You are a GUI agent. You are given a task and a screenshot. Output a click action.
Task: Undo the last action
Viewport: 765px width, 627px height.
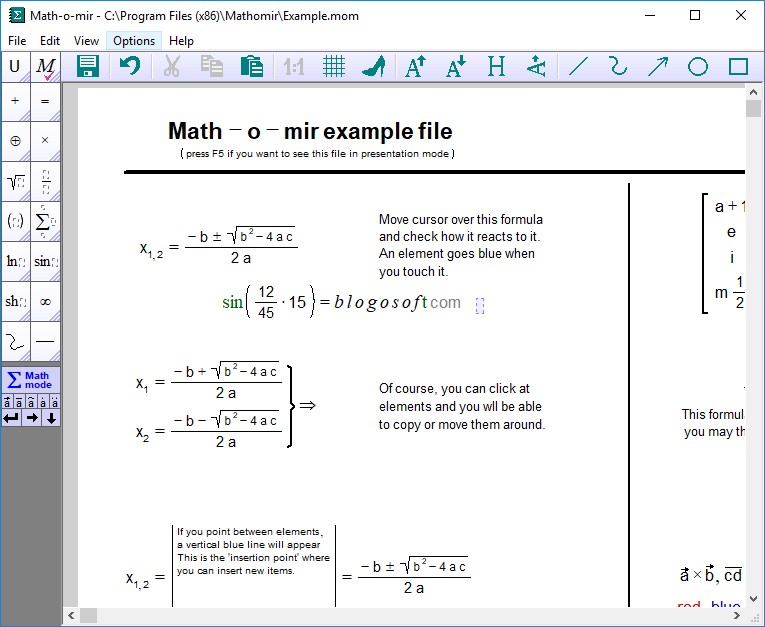130,66
